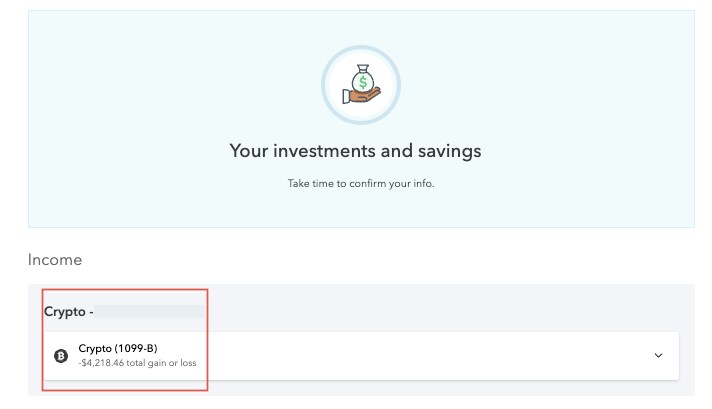Click the white cuff of the hand icon

[x=346, y=96]
